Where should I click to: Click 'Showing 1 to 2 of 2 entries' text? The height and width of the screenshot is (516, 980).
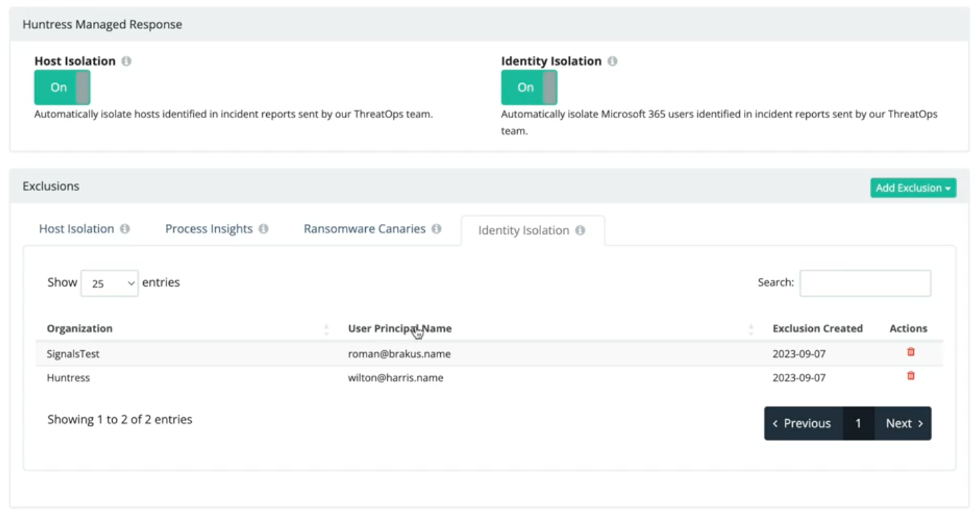119,420
